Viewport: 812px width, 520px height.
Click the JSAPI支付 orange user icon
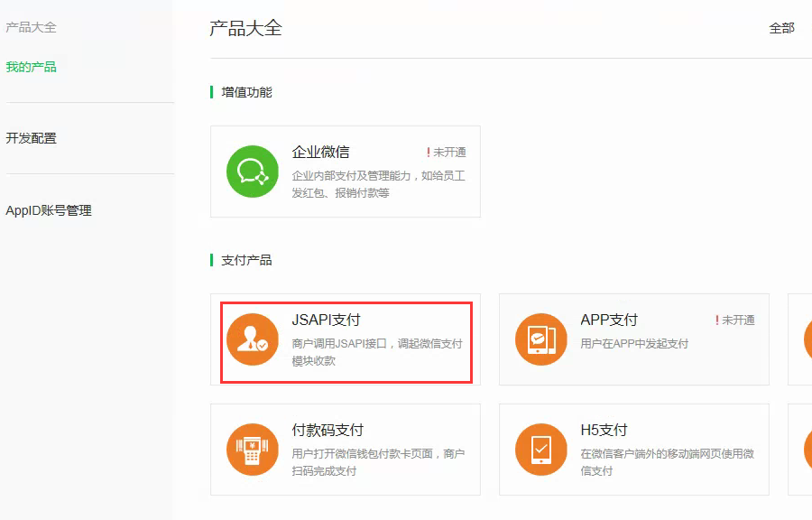[x=253, y=339]
